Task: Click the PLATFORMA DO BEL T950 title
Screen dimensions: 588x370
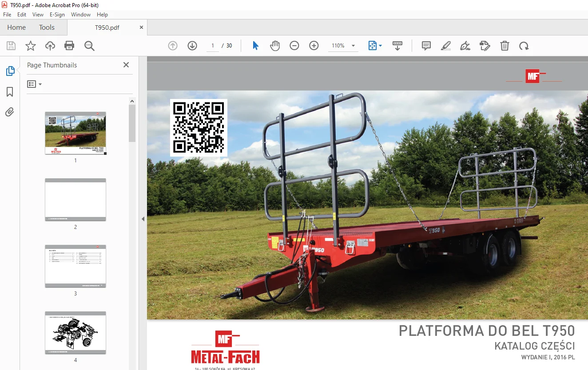Action: point(487,331)
